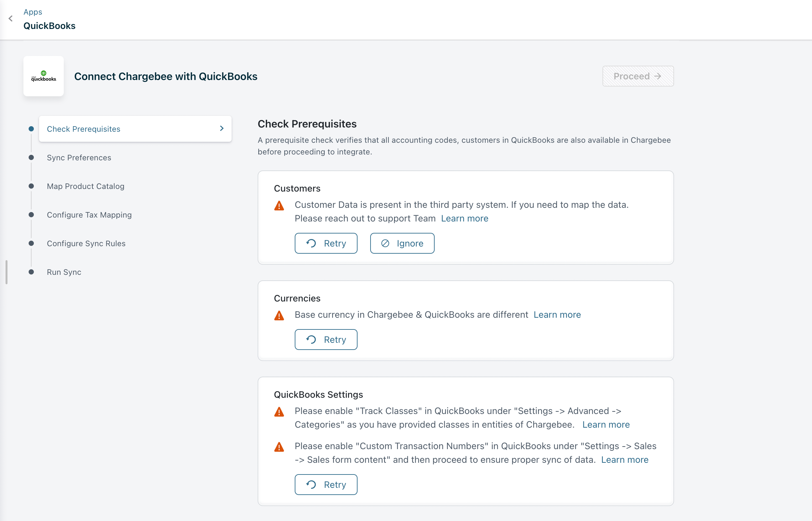
Task: Click the warning icon under Currencies
Action: point(279,316)
